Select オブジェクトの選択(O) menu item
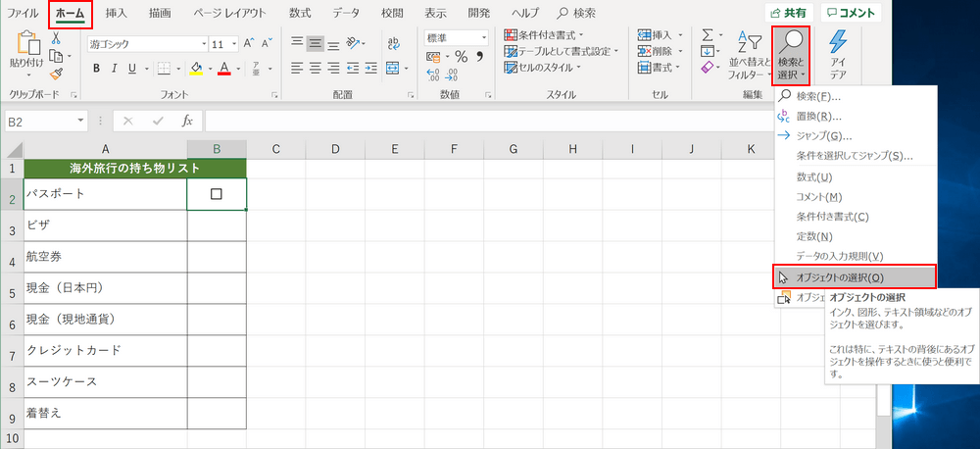This screenshot has width=980, height=449. (855, 277)
